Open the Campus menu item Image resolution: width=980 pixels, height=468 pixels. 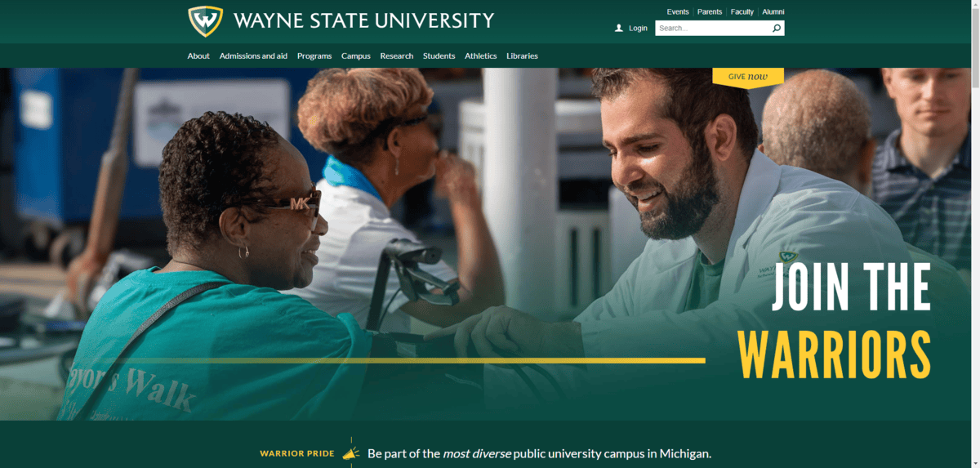356,56
